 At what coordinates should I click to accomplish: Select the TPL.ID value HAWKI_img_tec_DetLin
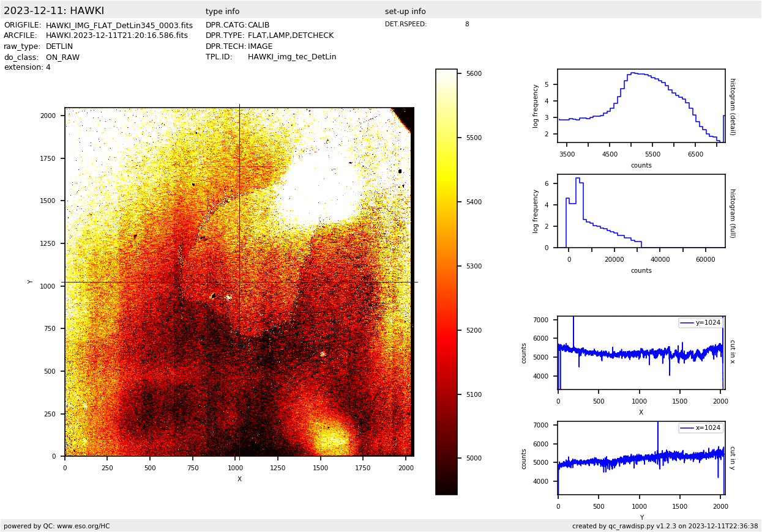291,57
